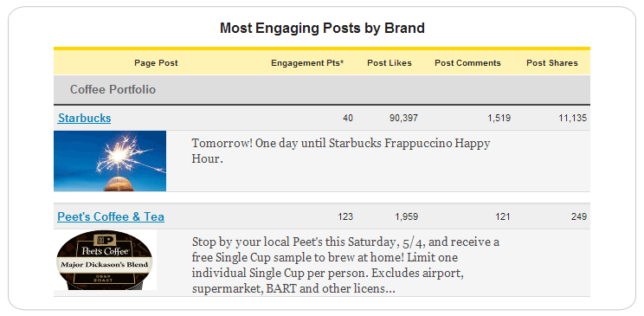Click the Peet's free Single Cup sample post text

click(346, 266)
